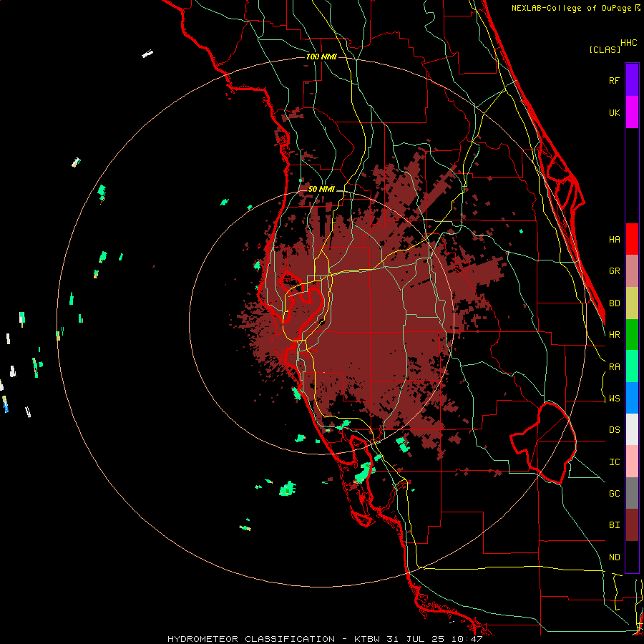Viewport: 644px width, 644px height.
Task: Click the RF legend label
Action: click(x=614, y=80)
